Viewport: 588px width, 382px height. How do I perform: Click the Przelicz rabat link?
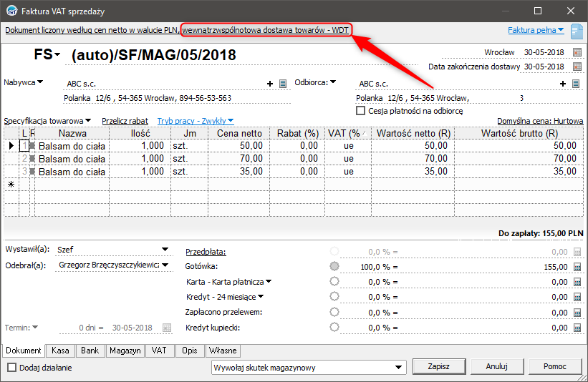coord(125,122)
